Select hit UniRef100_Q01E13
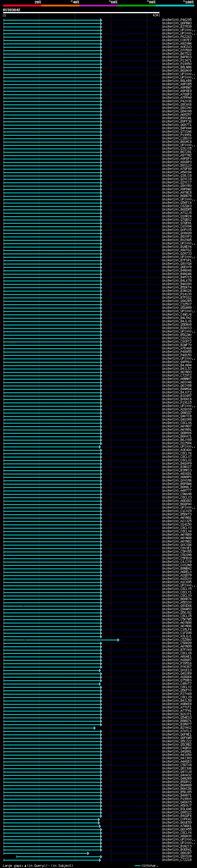The height and width of the screenshot is (868, 197). [177, 670]
